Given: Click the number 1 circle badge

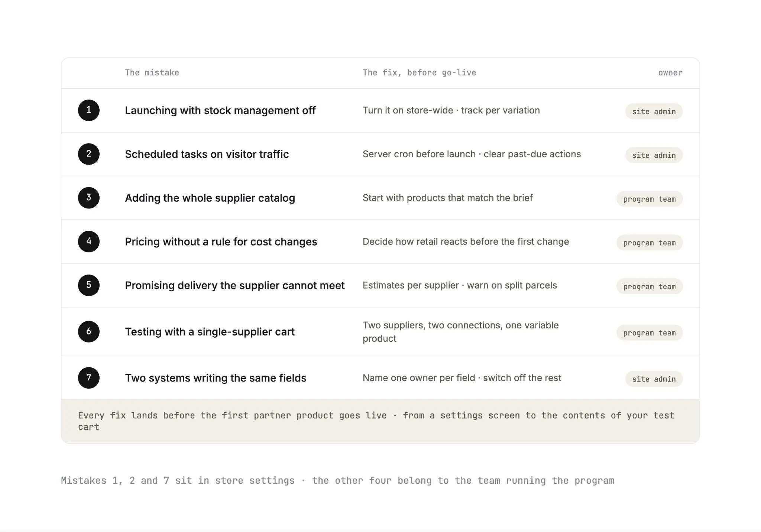Looking at the screenshot, I should (89, 110).
